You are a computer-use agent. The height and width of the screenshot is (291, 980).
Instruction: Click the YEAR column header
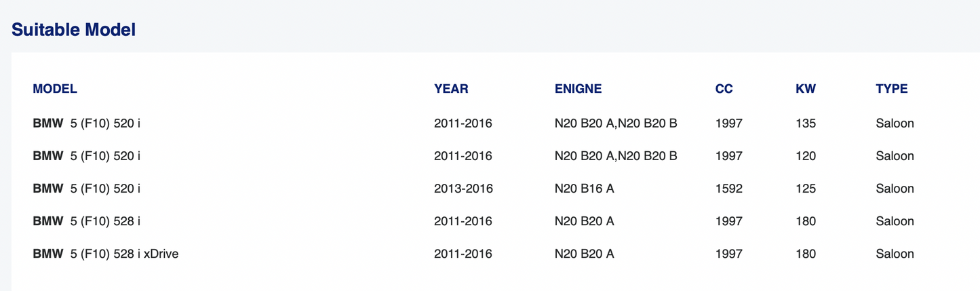tap(451, 89)
